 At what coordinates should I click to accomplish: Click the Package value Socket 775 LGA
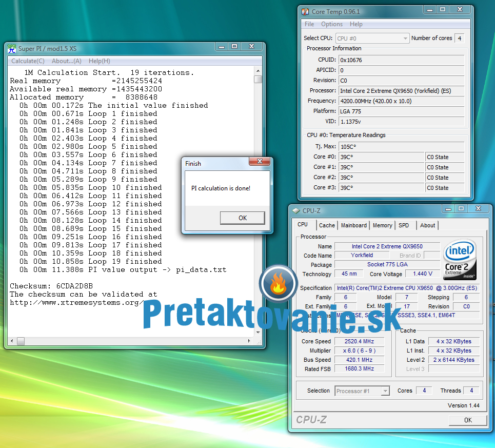click(387, 264)
